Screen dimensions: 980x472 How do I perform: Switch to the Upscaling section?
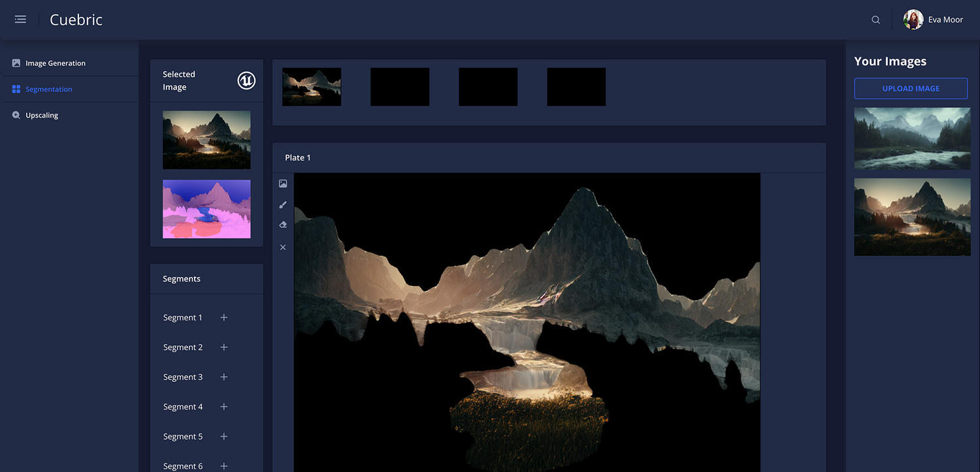point(41,115)
